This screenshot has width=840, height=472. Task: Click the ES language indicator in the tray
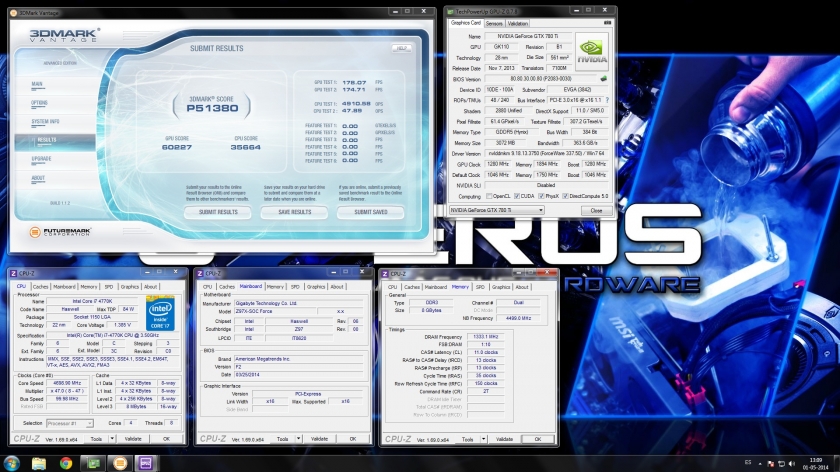tap(748, 462)
